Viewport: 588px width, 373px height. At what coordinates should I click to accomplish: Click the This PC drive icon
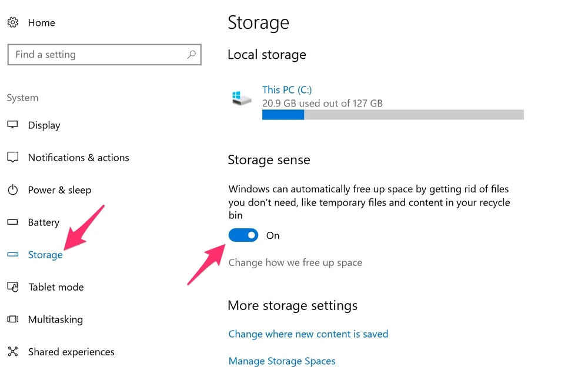pyautogui.click(x=241, y=98)
